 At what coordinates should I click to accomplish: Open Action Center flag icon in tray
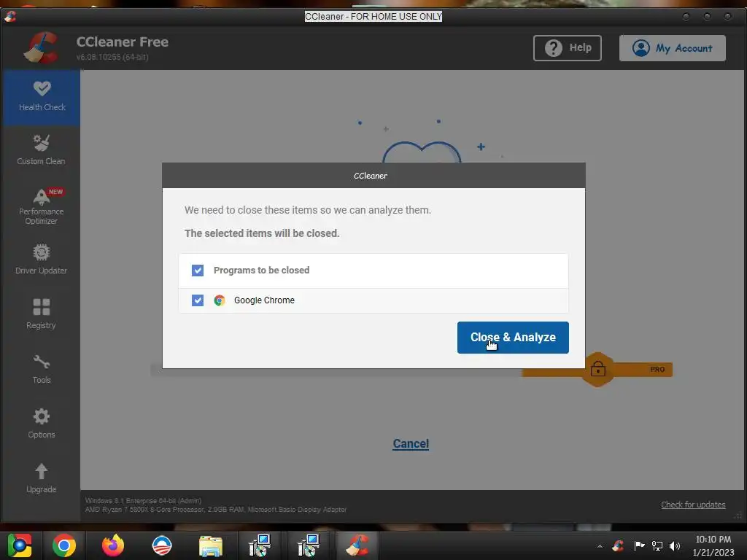click(639, 545)
